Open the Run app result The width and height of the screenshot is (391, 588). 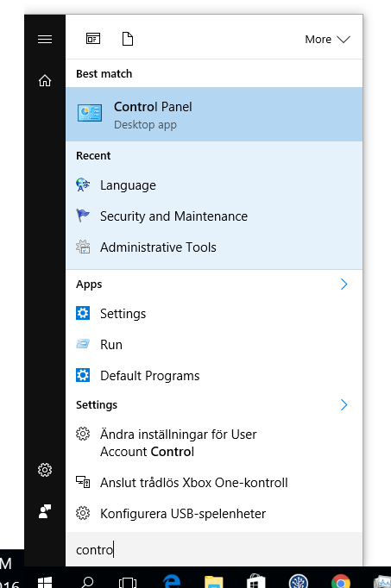(214, 345)
